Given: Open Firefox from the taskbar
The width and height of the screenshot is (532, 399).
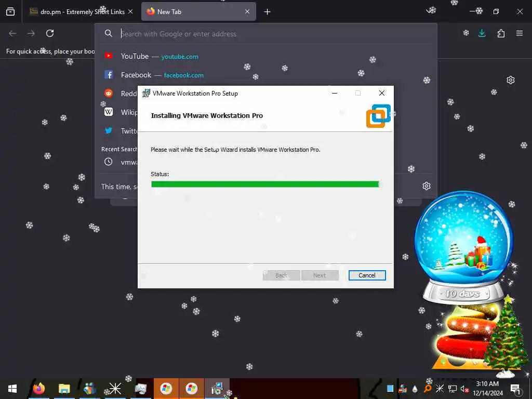Looking at the screenshot, I should (38, 389).
